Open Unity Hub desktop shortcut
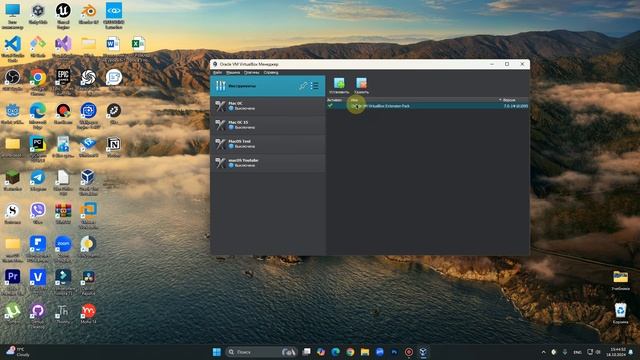This screenshot has width=640, height=360. click(x=38, y=14)
